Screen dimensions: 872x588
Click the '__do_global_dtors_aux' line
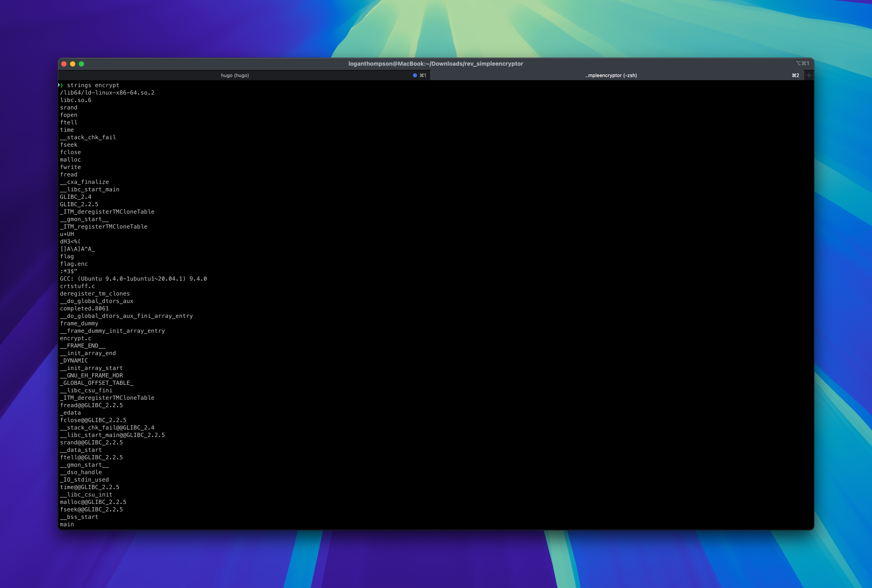tap(97, 301)
